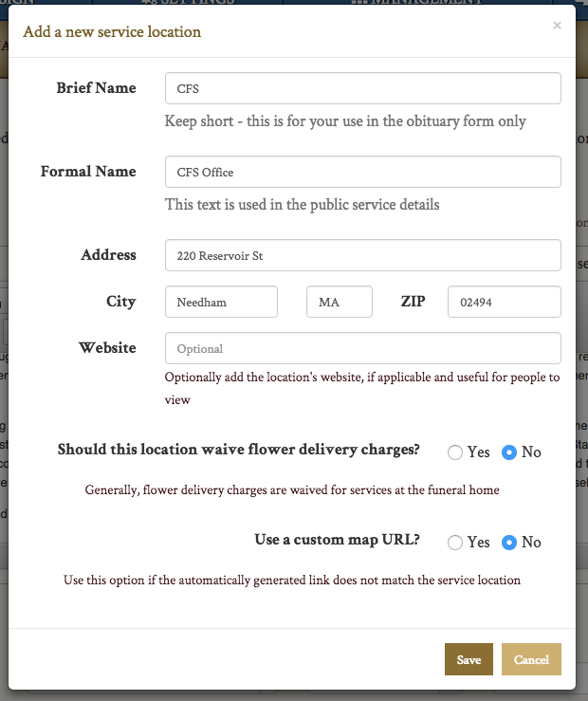Select the City field showing Needham
The height and width of the screenshot is (701, 588).
(221, 303)
